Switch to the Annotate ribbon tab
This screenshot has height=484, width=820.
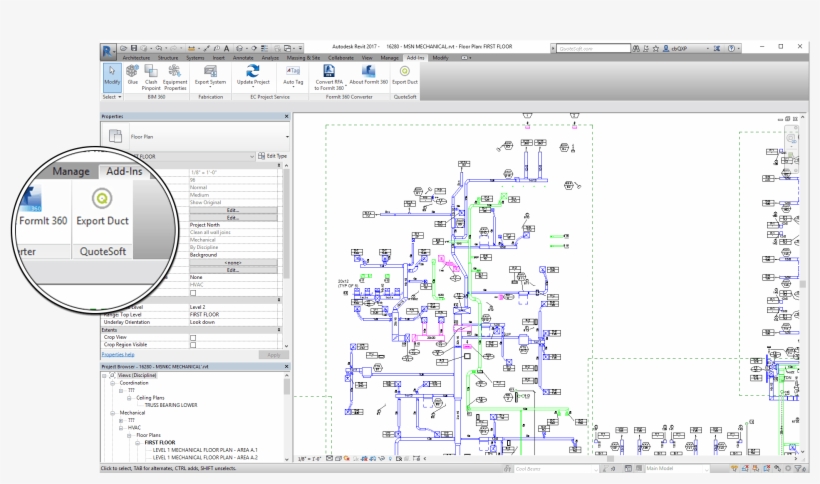click(x=243, y=58)
